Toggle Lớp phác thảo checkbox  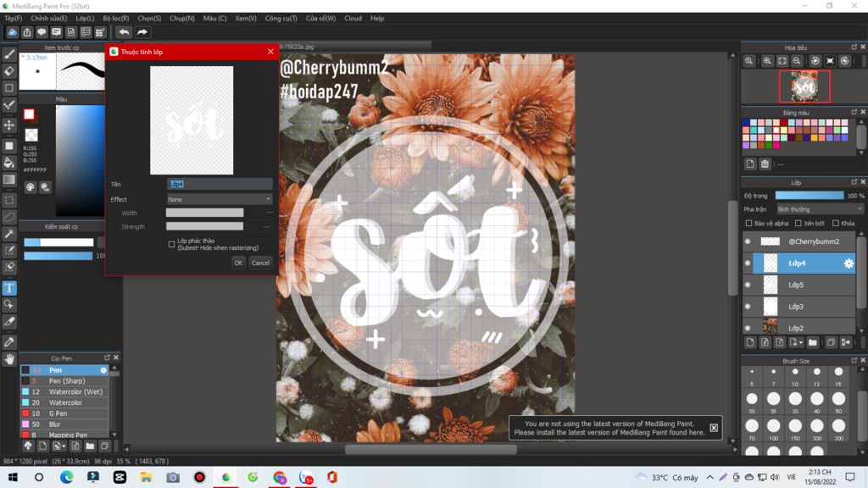171,244
